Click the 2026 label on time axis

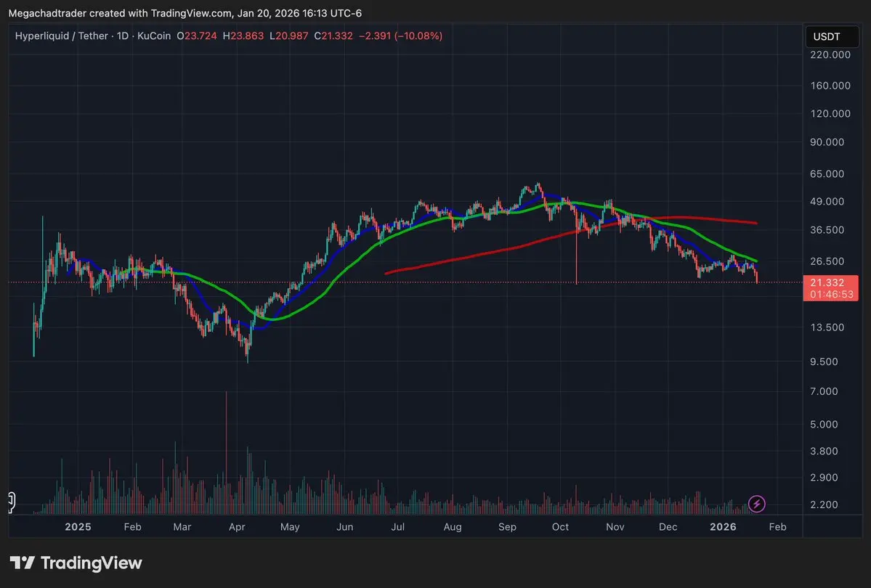point(724,527)
